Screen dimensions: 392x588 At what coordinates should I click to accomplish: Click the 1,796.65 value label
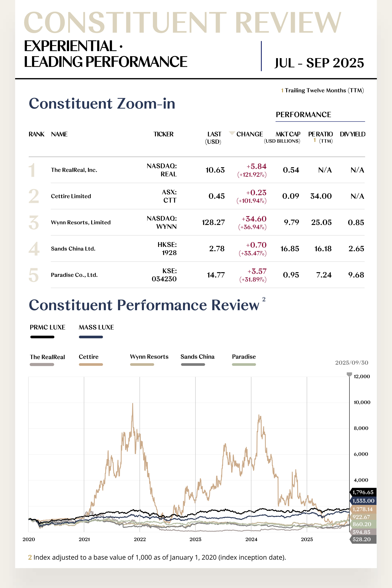click(363, 492)
